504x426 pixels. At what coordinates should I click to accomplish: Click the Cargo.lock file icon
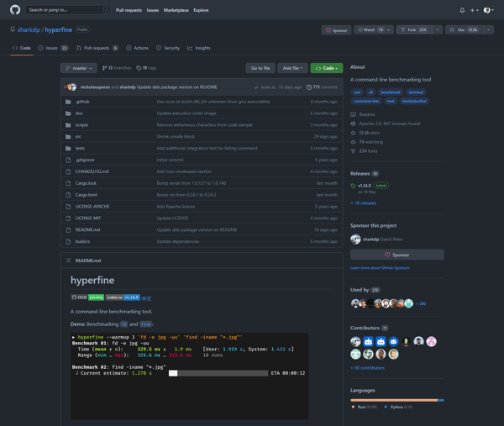[68, 183]
